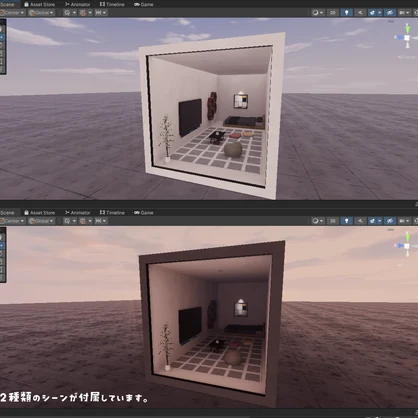Click orientation gizmo center cube in the upper editor
Viewport: 418px width, 418px height.
coord(407,38)
